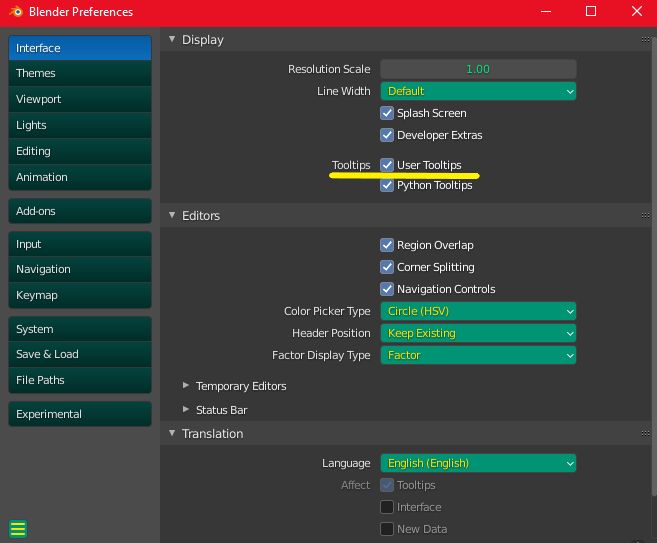Click the Blender logo in title bar

(x=16, y=11)
